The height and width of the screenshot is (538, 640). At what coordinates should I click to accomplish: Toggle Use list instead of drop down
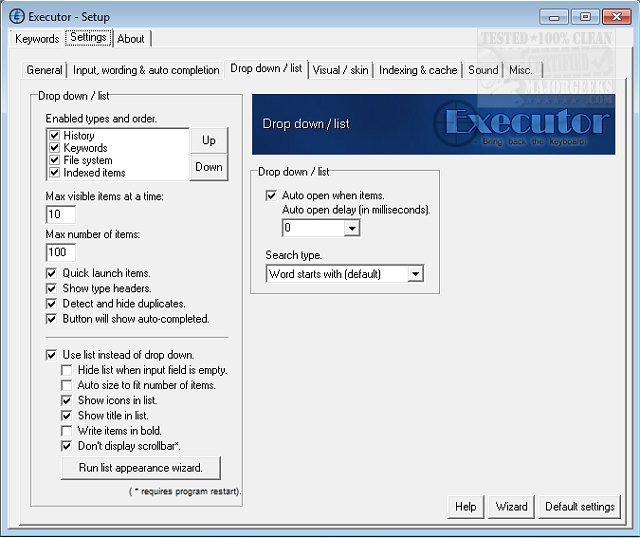[51, 355]
